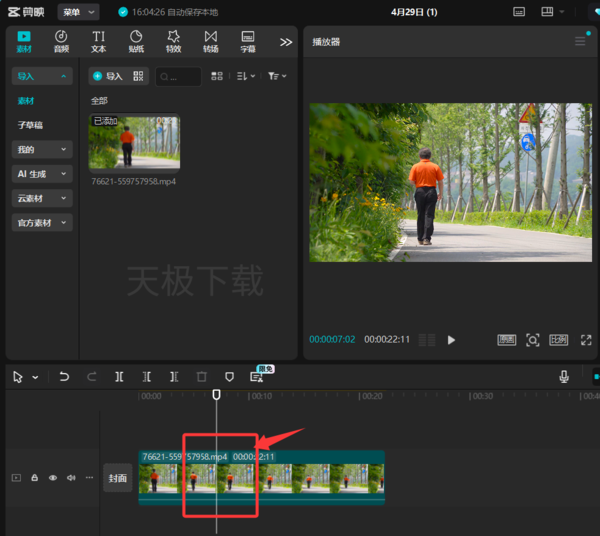Expand the 我的 section
The image size is (600, 536).
[42, 150]
